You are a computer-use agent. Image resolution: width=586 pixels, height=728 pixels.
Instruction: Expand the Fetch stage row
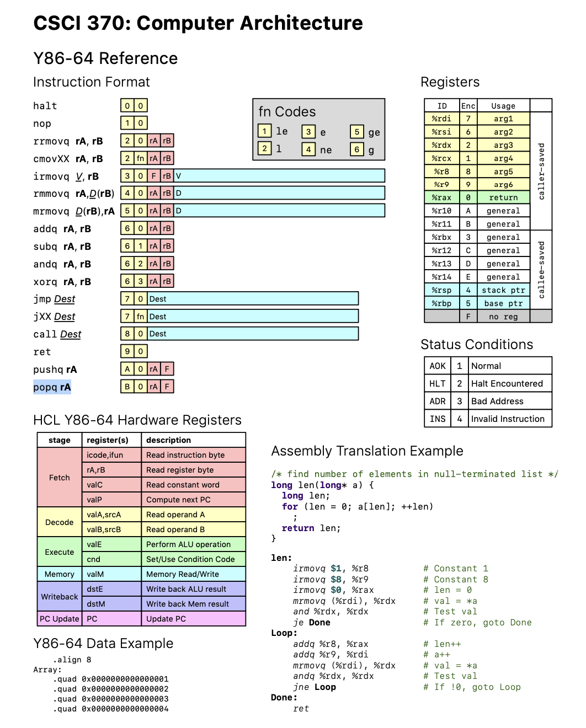[58, 477]
